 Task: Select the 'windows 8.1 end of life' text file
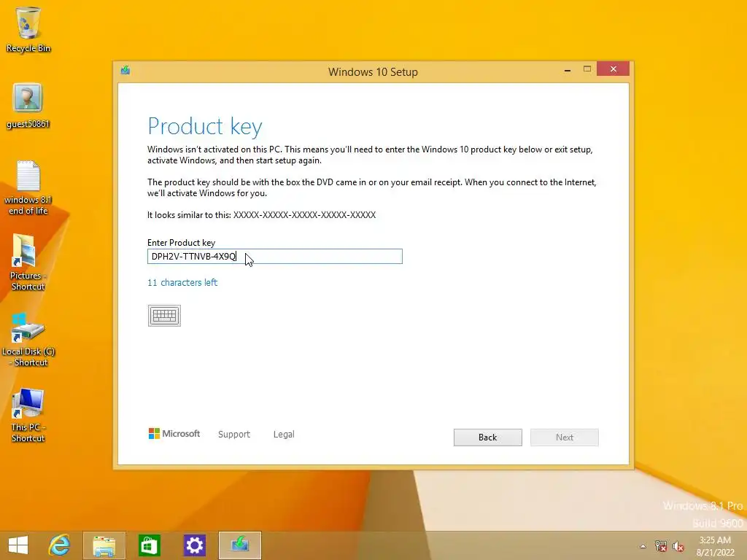point(28,187)
